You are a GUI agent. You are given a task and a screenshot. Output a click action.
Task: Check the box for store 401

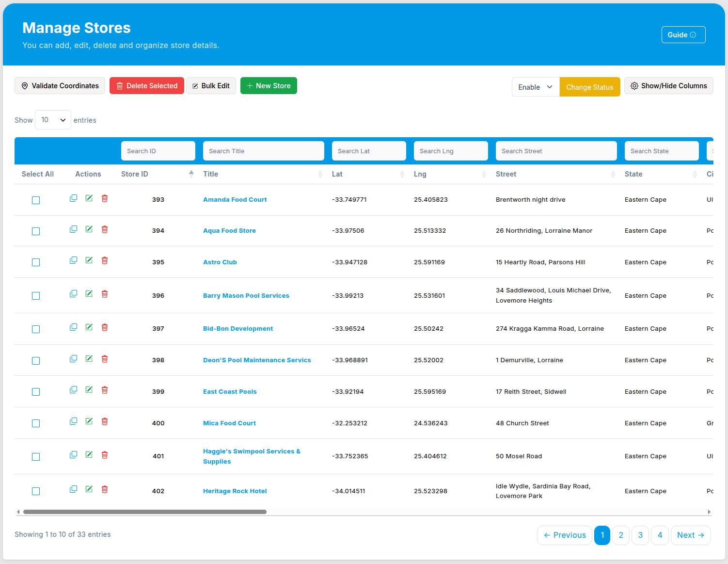tap(36, 457)
